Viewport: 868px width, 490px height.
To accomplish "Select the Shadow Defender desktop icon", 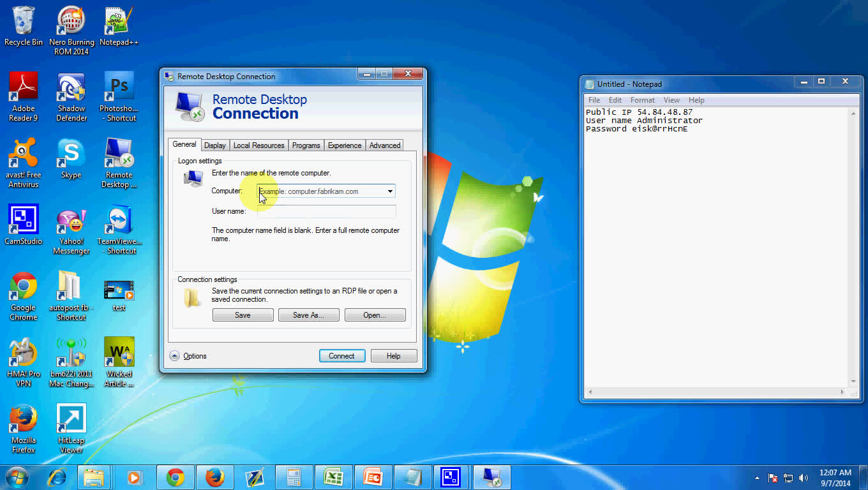I will click(x=71, y=96).
